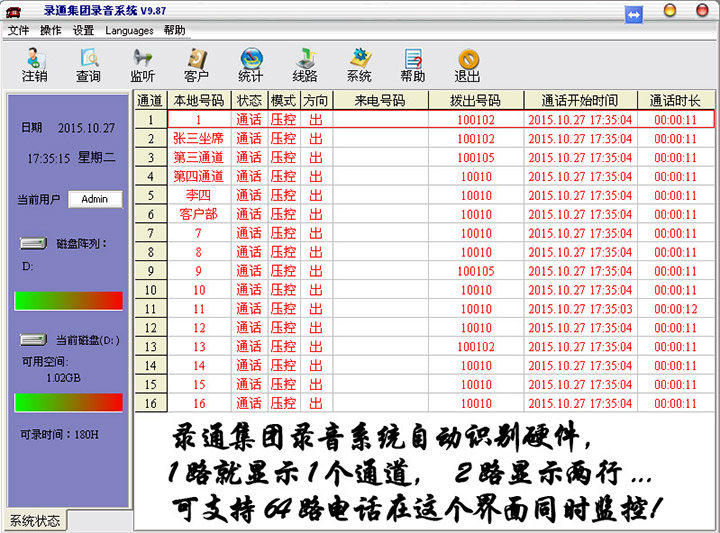The image size is (720, 533).
Task: Click 压控 mode in channel 9 row
Action: (283, 271)
